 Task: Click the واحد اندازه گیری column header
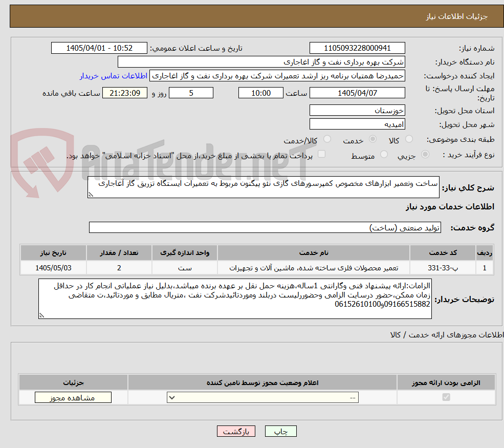tap(185, 253)
